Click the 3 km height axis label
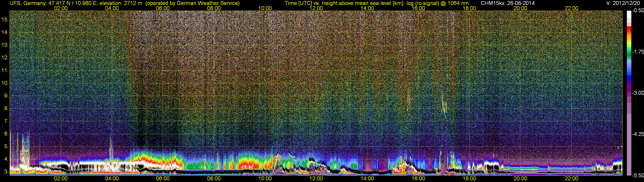Viewport: 644px width, 182px height. [6, 172]
